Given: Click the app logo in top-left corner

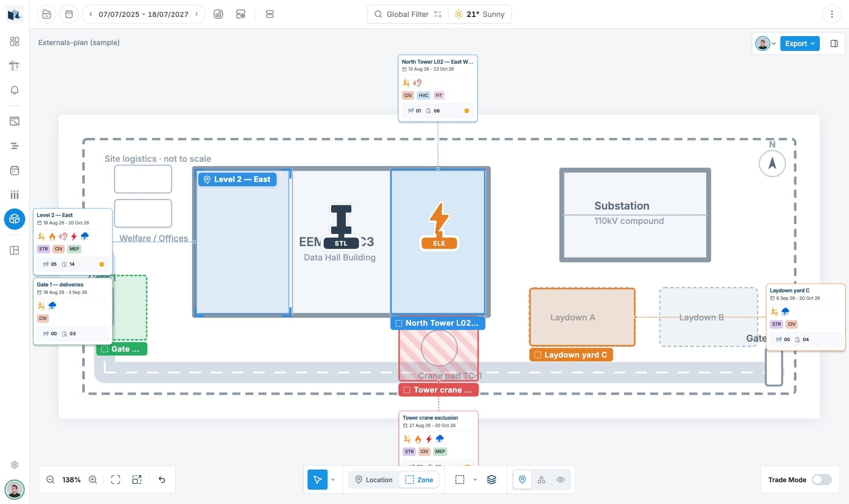Looking at the screenshot, I should (14, 14).
